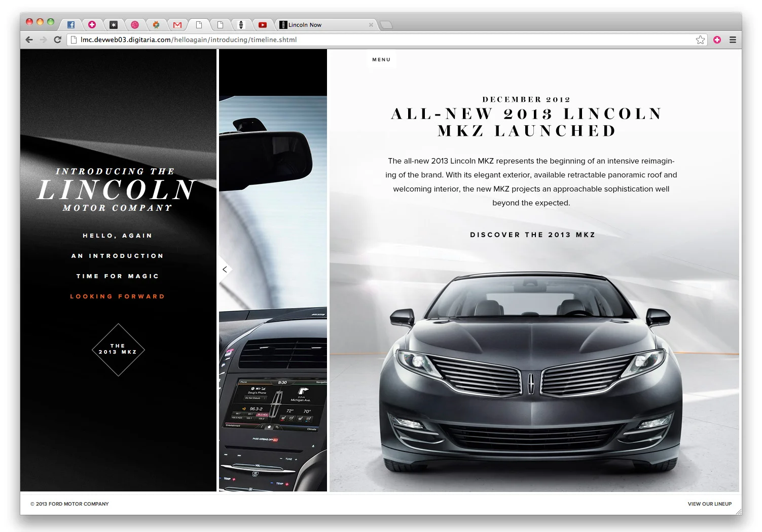Open An Introduction section
Viewport: 762px width, 532px height.
click(118, 256)
